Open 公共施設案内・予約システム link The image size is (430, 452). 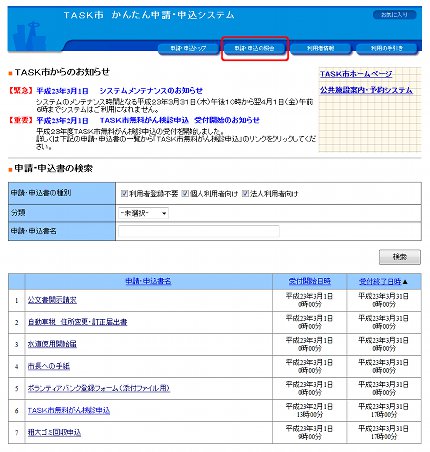click(x=366, y=90)
